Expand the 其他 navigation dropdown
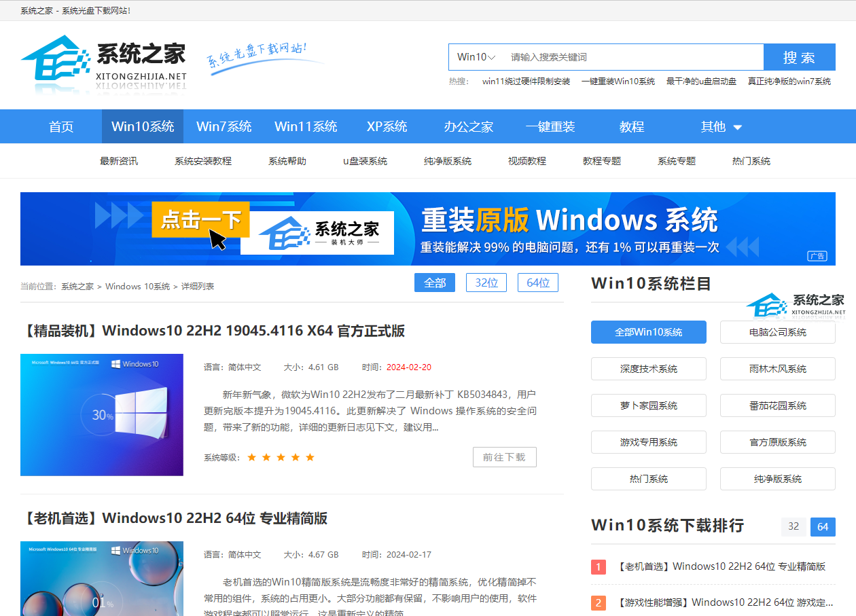This screenshot has height=616, width=856. 721,126
